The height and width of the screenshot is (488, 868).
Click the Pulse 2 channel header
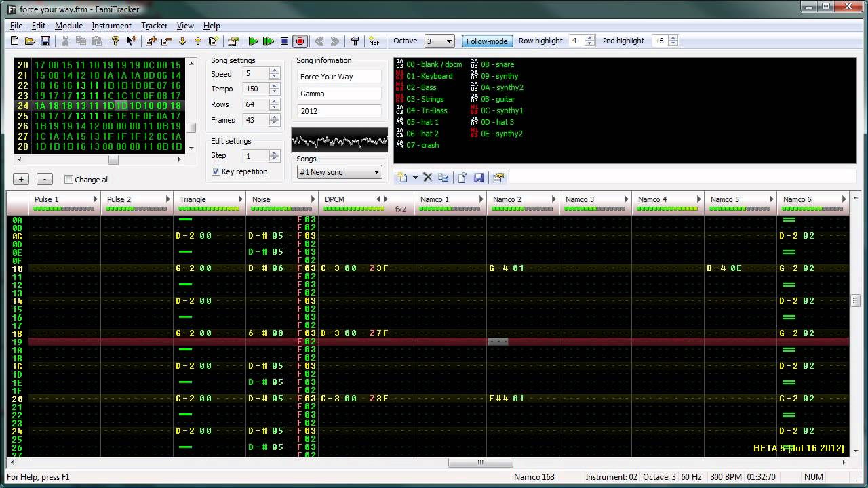click(137, 202)
